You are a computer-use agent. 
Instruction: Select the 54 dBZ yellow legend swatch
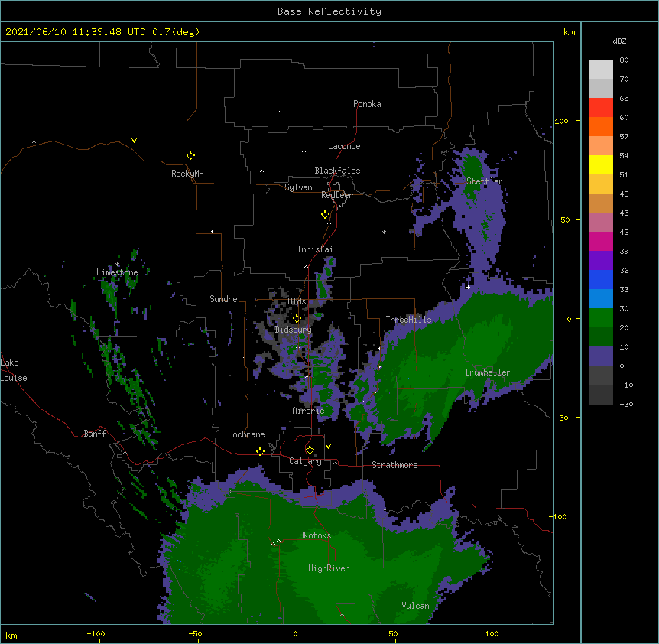601,164
